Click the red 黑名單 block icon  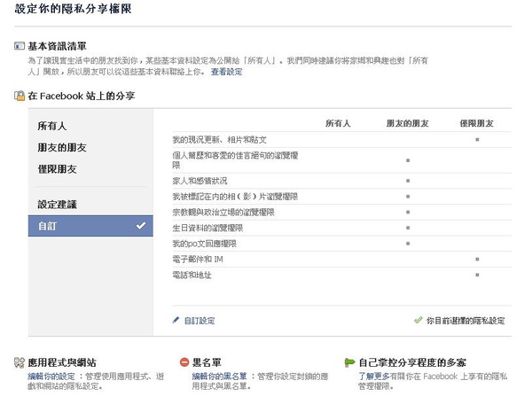(184, 362)
